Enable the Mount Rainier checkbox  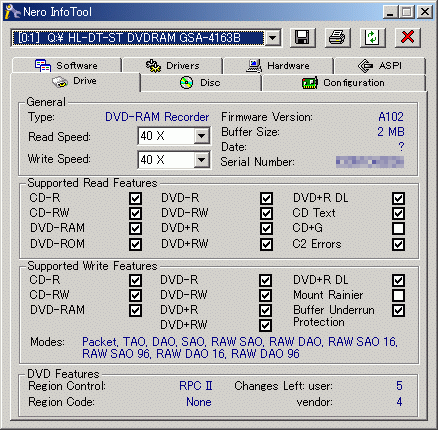(399, 295)
